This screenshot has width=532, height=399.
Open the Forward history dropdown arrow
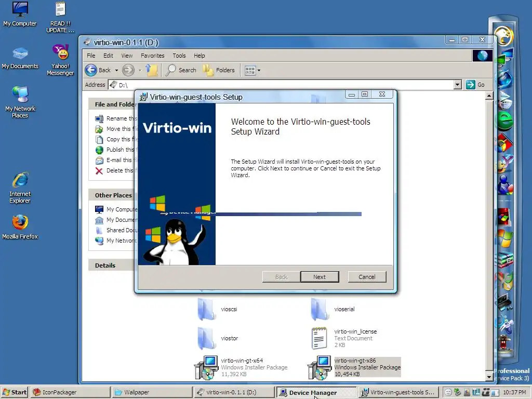point(140,70)
